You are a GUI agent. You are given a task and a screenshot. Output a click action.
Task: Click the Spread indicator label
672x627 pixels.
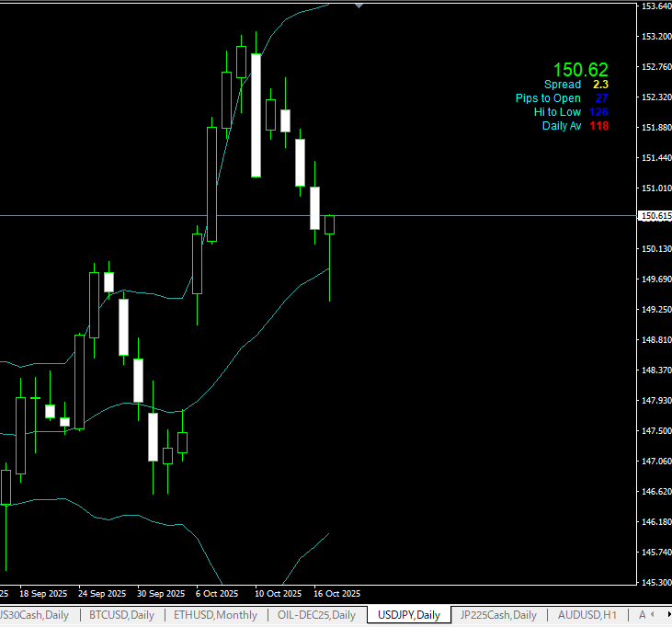coord(562,85)
